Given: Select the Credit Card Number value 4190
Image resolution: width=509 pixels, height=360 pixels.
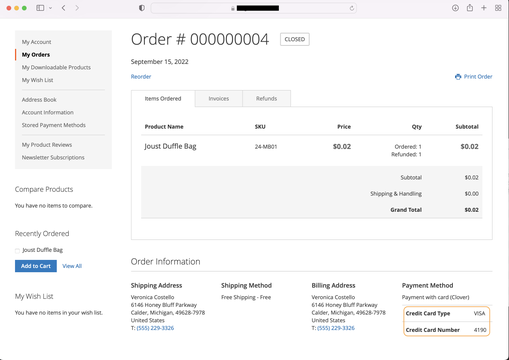Looking at the screenshot, I should (x=480, y=330).
